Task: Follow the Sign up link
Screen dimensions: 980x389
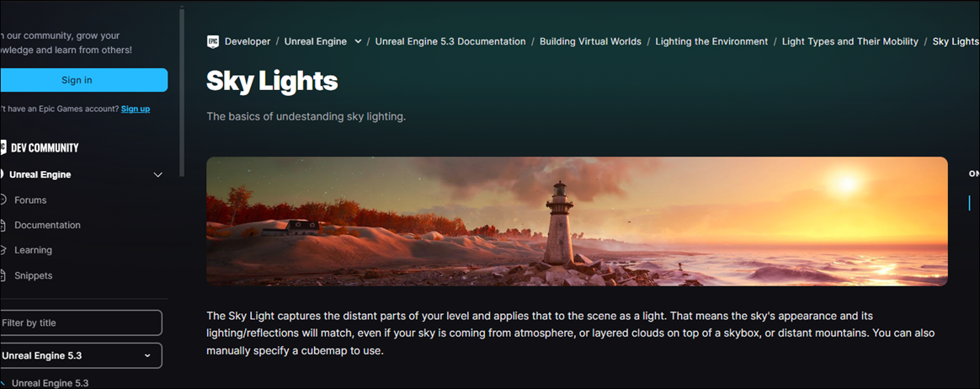Action: 136,109
